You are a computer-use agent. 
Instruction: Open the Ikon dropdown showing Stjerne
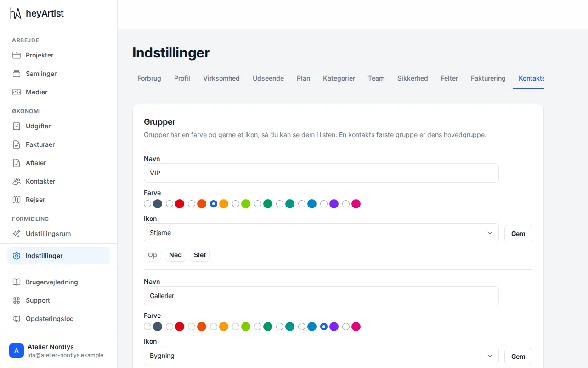pyautogui.click(x=321, y=233)
